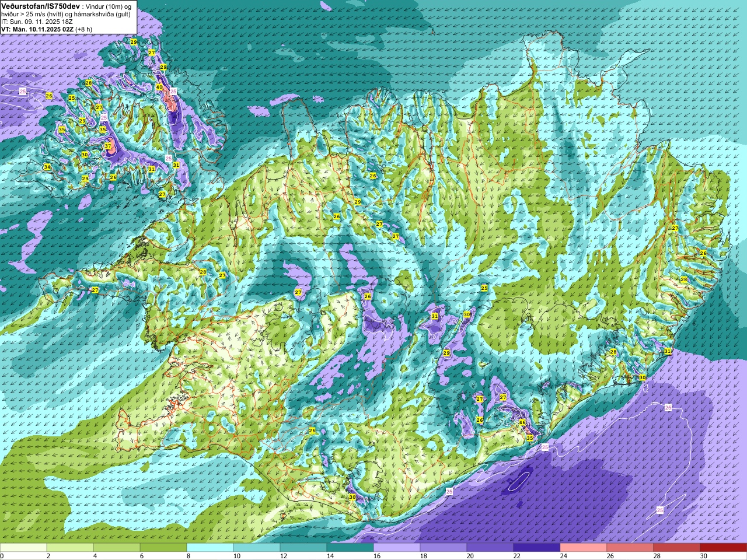Pick the 24–26 light pink legend swatch
747x560 pixels.
pos(584,548)
